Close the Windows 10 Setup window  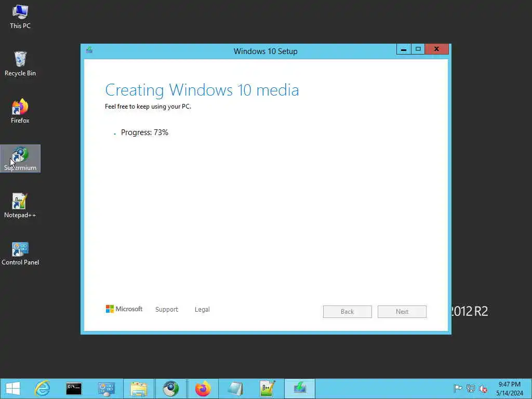(x=436, y=49)
